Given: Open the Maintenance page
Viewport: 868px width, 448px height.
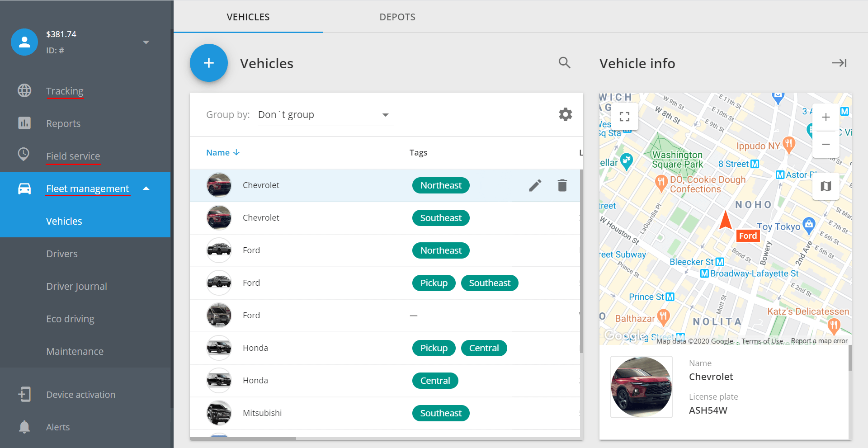Looking at the screenshot, I should (75, 351).
